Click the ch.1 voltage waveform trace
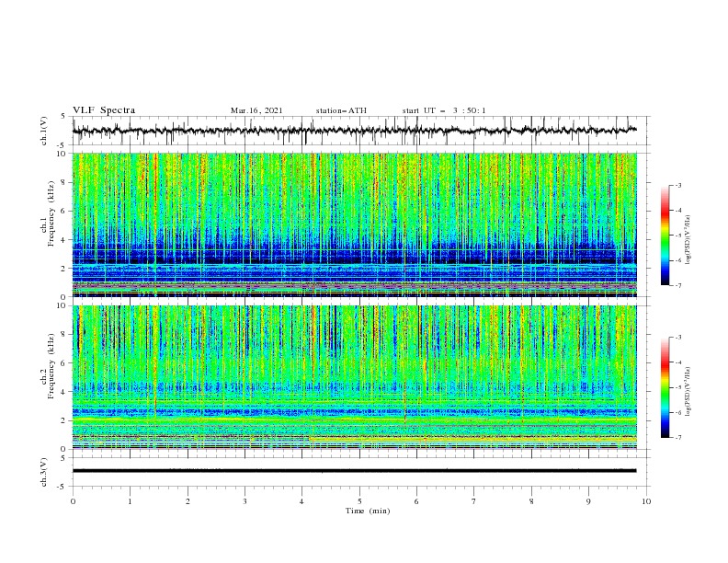 click(355, 130)
